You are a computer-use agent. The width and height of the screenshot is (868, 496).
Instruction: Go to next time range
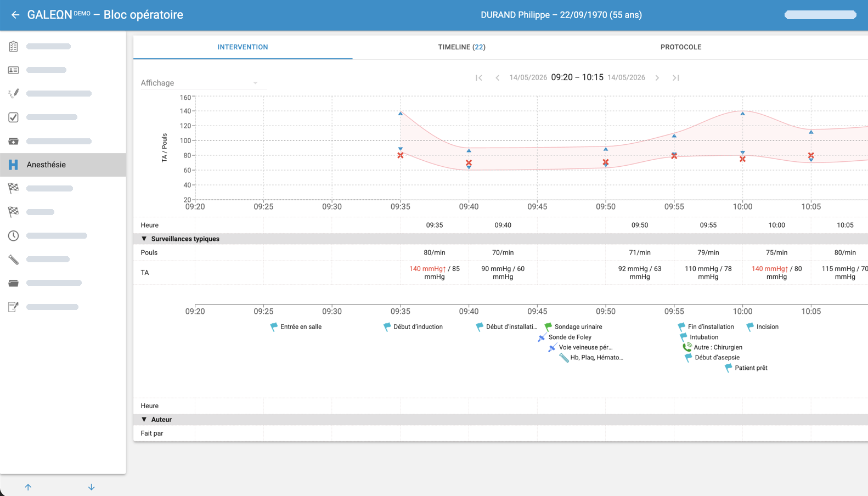click(x=657, y=78)
